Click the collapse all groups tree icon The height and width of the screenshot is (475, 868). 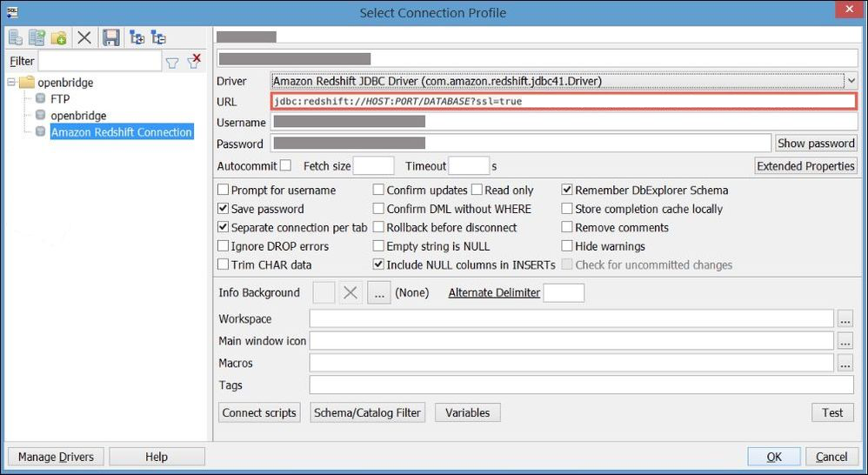point(158,37)
